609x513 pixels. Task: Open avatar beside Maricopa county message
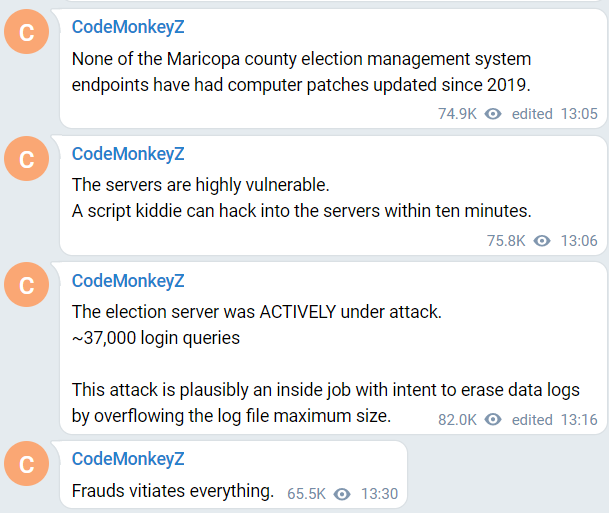[26, 31]
